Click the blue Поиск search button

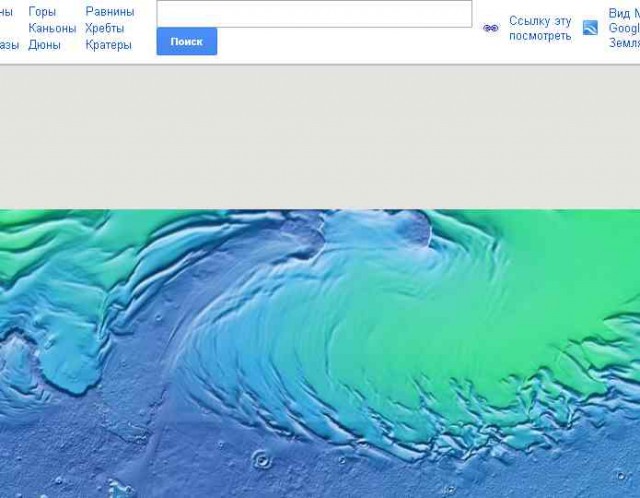pos(187,42)
